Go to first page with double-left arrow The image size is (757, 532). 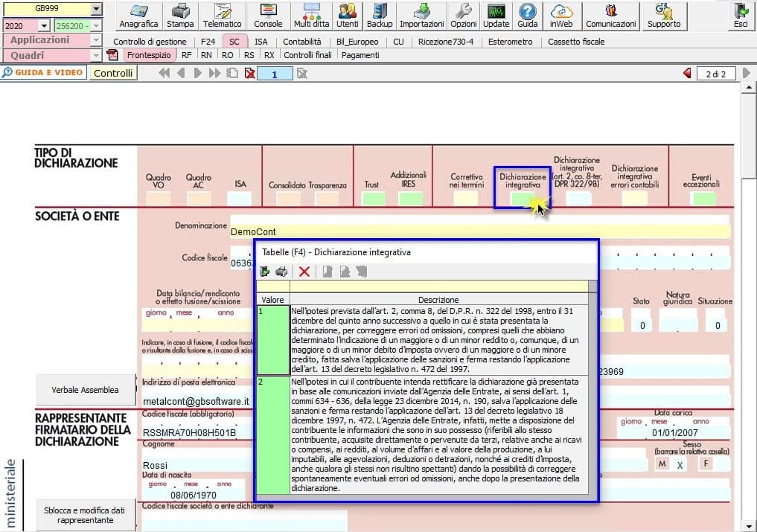pos(165,74)
